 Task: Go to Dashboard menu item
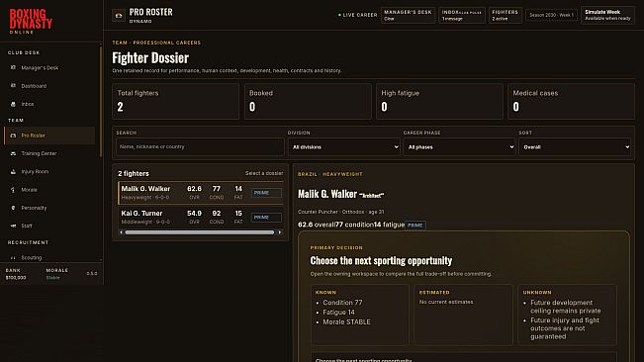pos(49,86)
